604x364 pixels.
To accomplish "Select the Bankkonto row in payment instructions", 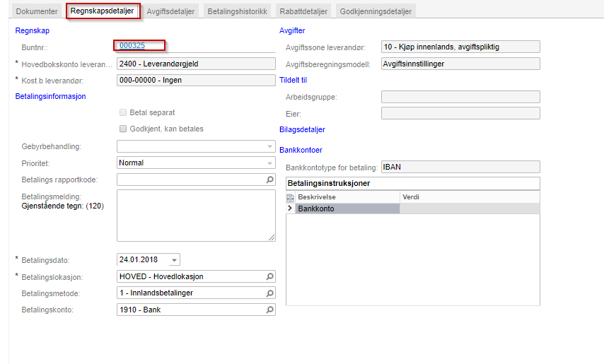I will (x=347, y=209).
